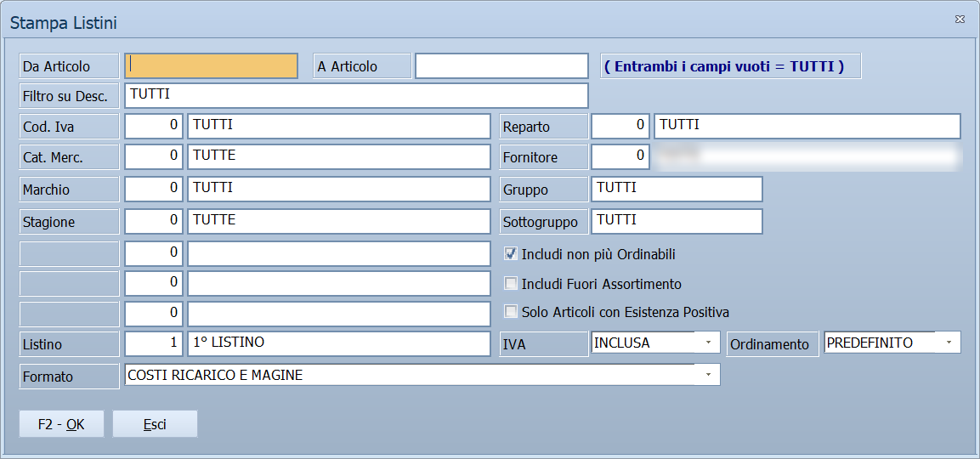
Task: Click the Reparto numeric code field
Action: [620, 127]
